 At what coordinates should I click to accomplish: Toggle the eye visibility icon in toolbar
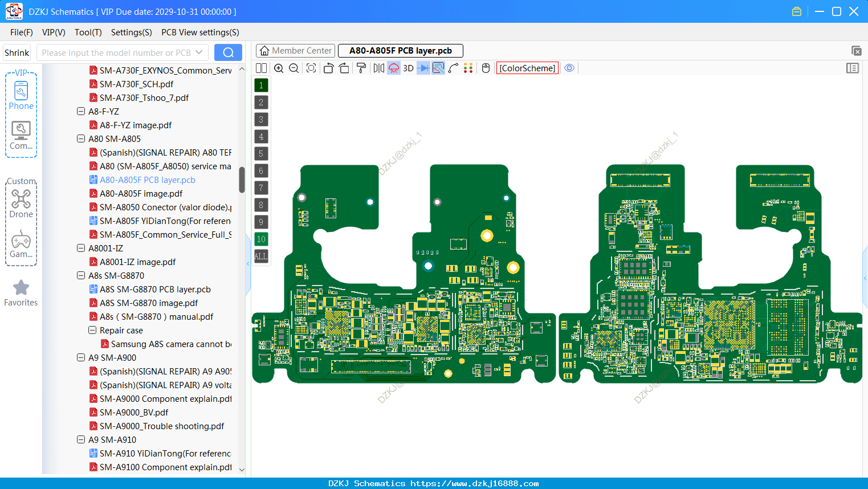point(569,68)
